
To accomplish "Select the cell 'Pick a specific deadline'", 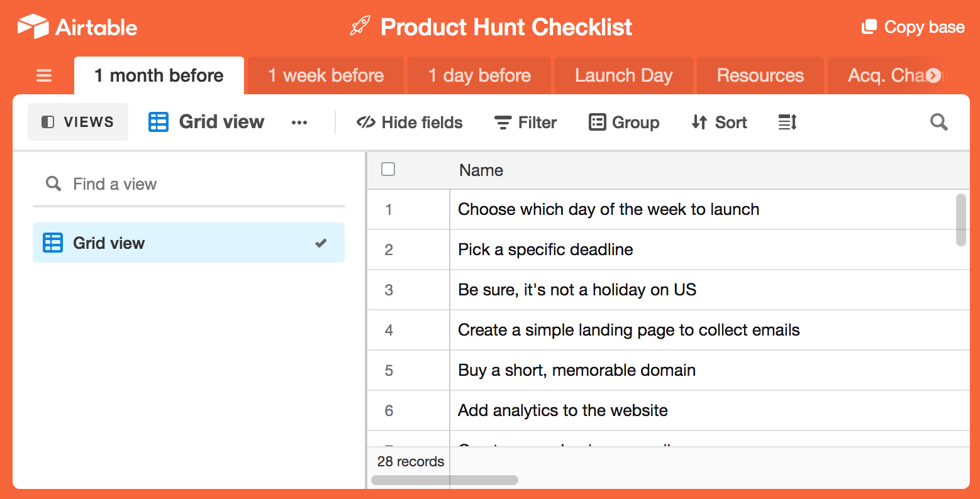I will click(710, 249).
